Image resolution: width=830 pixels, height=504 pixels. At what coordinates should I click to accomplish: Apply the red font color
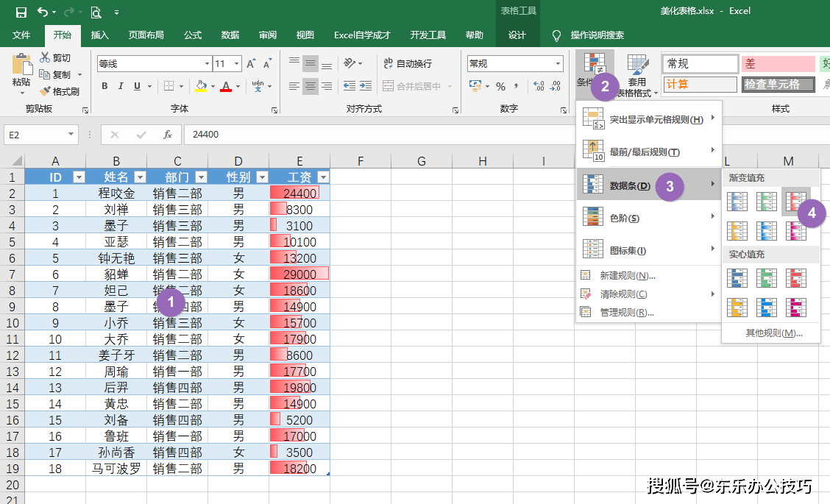tap(226, 86)
